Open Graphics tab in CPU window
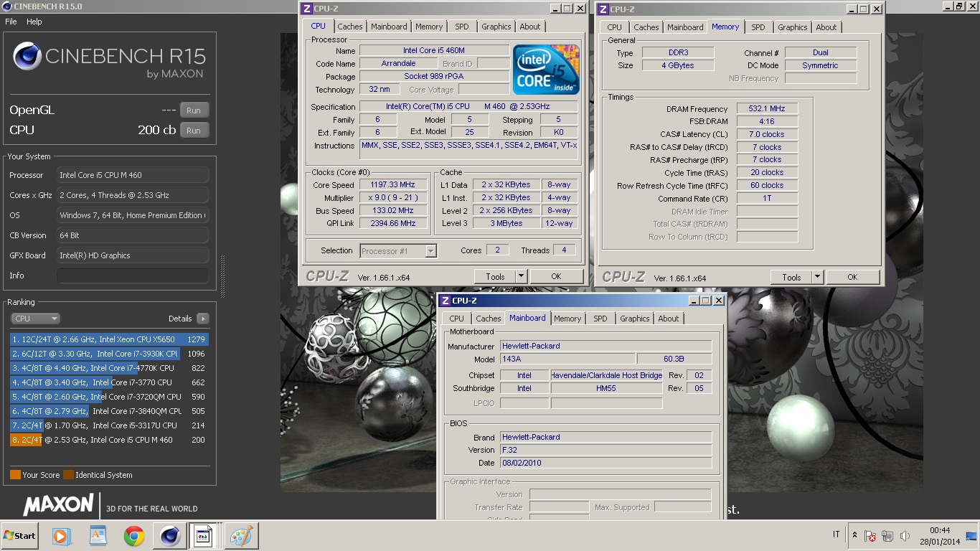 [496, 27]
